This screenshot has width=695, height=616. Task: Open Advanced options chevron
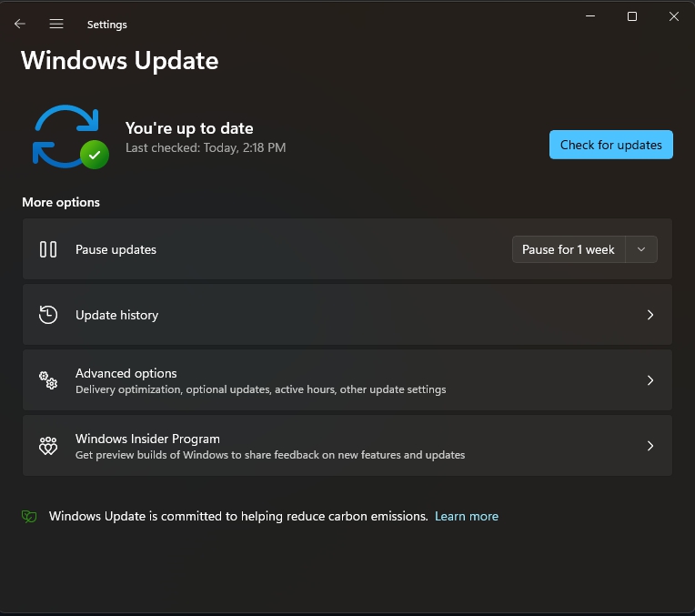click(x=650, y=380)
